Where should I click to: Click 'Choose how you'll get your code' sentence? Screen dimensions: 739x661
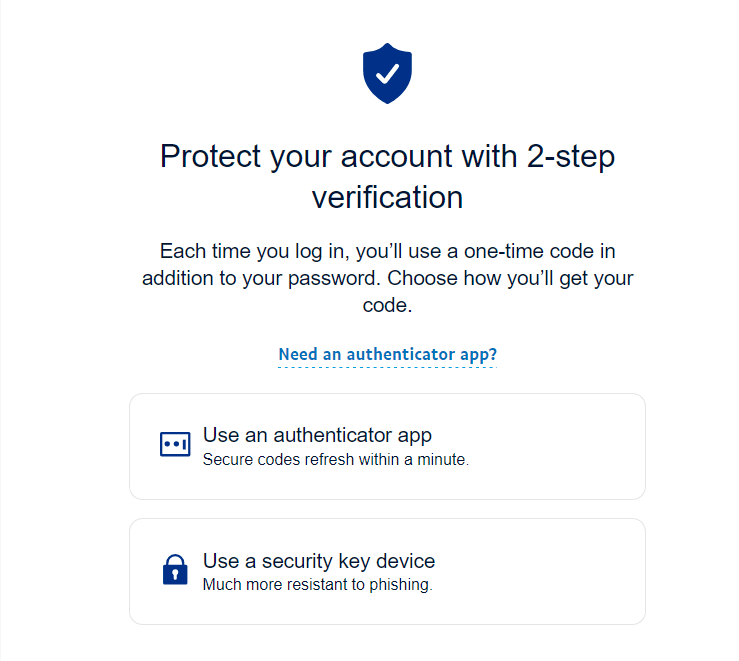point(520,279)
